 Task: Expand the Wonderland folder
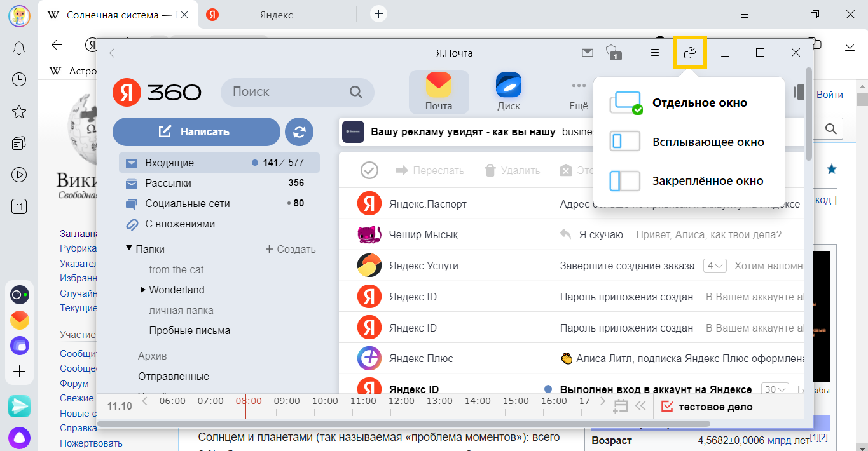coord(143,290)
